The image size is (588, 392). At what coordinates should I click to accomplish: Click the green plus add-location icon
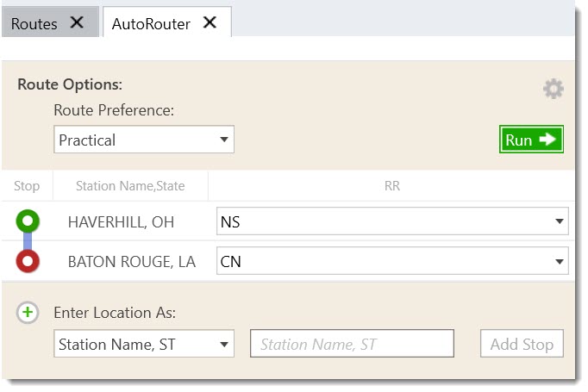click(x=28, y=313)
